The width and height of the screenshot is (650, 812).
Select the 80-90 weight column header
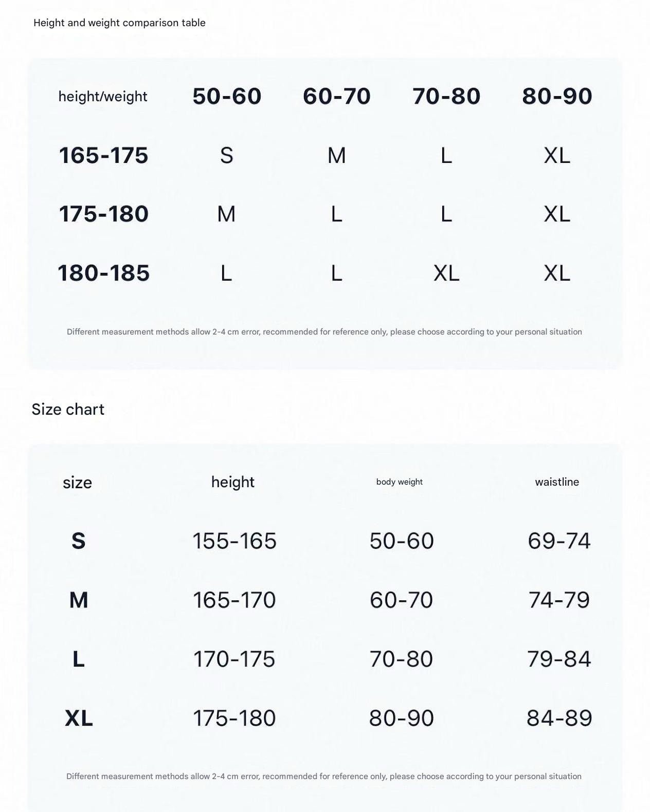point(557,96)
